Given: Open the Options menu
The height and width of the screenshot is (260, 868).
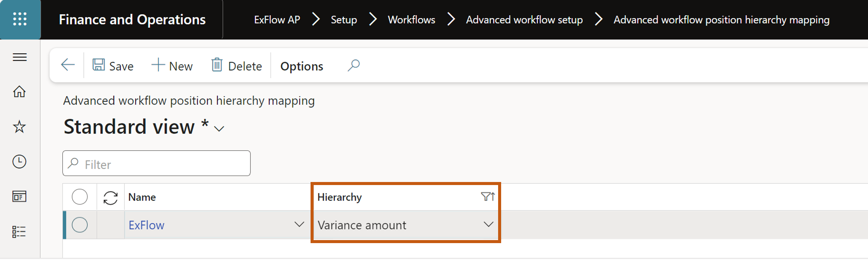Looking at the screenshot, I should pyautogui.click(x=301, y=66).
